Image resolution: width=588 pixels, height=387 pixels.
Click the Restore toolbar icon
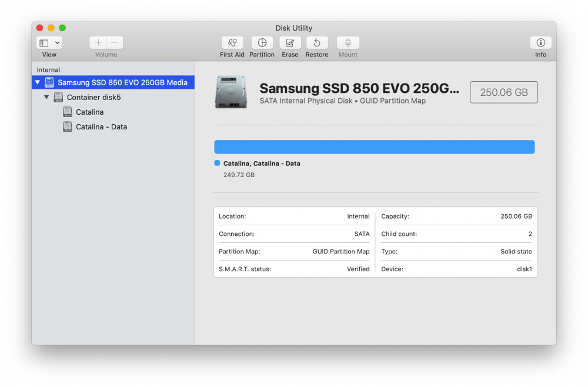[x=317, y=43]
